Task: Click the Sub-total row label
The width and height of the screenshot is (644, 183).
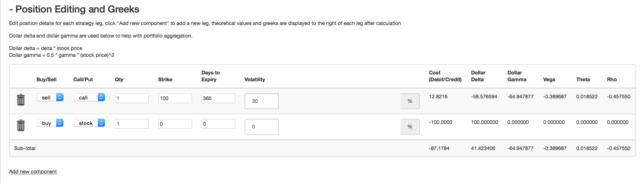Action: [x=25, y=148]
